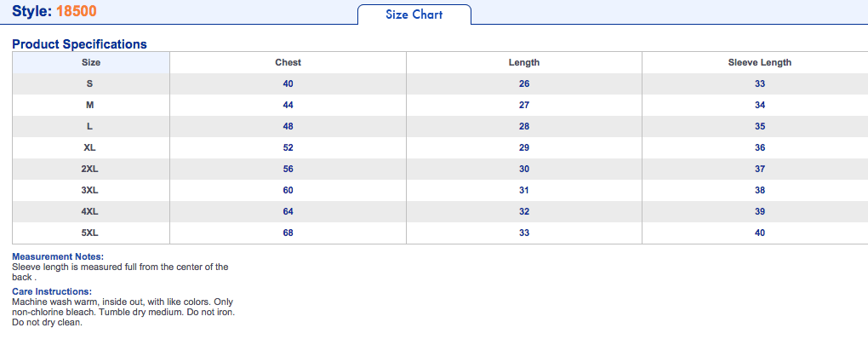
Task: Open the Size Chart tab
Action: pos(414,14)
